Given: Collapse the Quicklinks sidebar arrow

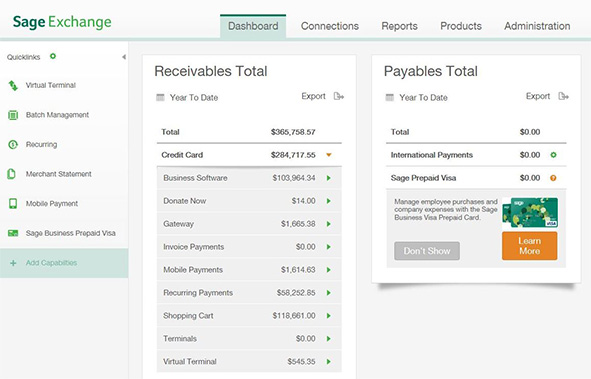Looking at the screenshot, I should (124, 57).
